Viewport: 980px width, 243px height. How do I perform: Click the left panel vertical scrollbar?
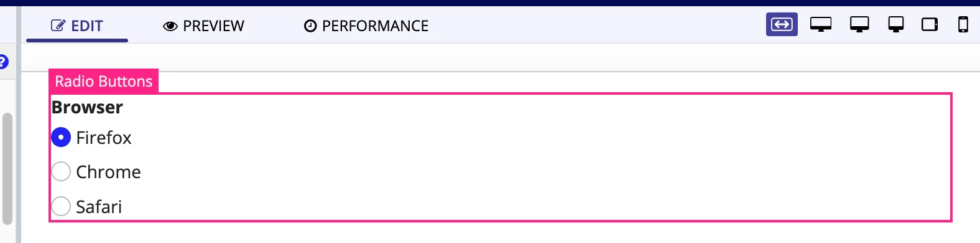point(7,168)
